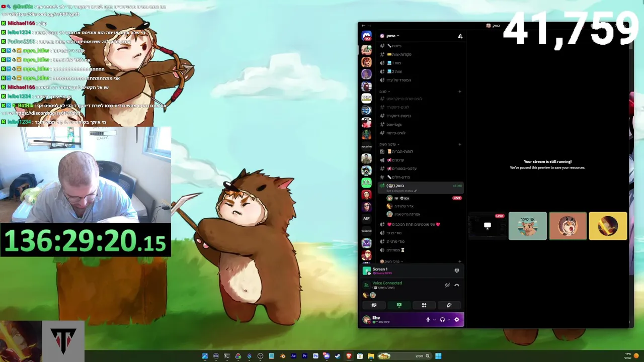
Task: Join the צוות 1 voice channel
Action: click(421, 63)
